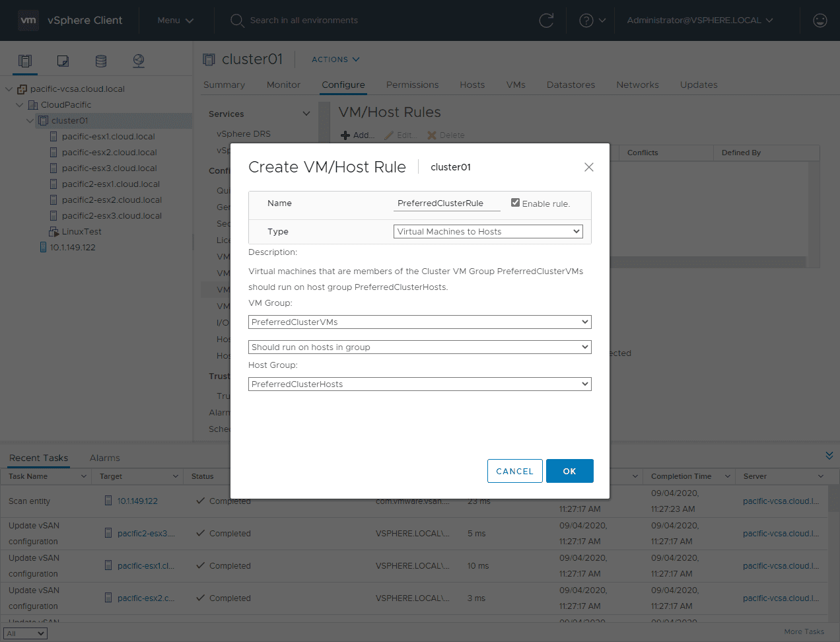The width and height of the screenshot is (840, 642).
Task: Click the search magnifier icon
Action: 237,20
